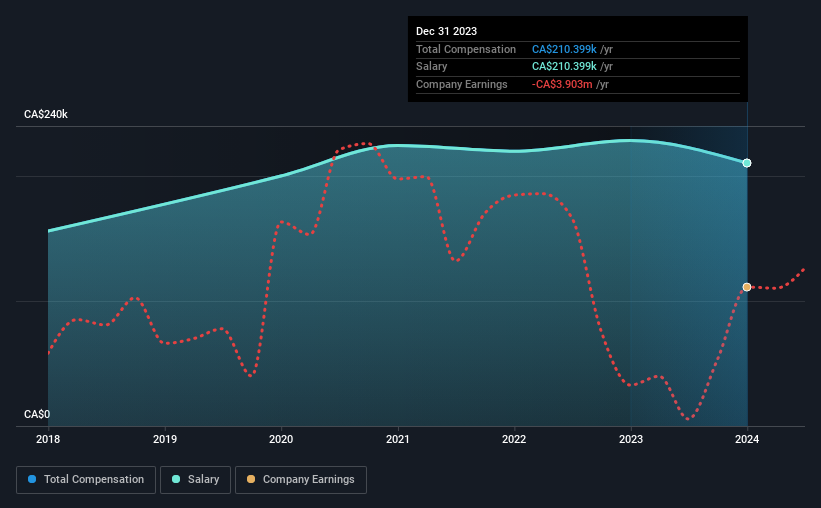Image resolution: width=821 pixels, height=508 pixels.
Task: Select the 2018 x-axis label
Action: (x=48, y=439)
